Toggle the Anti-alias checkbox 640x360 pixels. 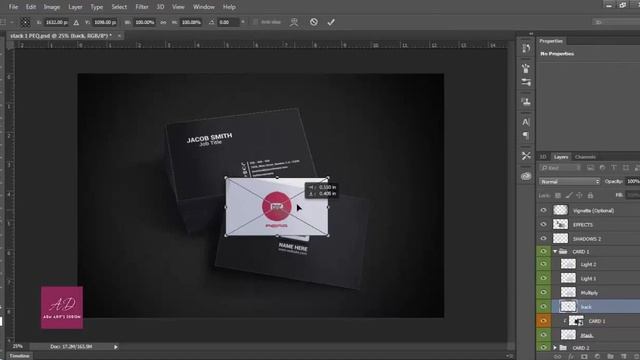click(256, 22)
